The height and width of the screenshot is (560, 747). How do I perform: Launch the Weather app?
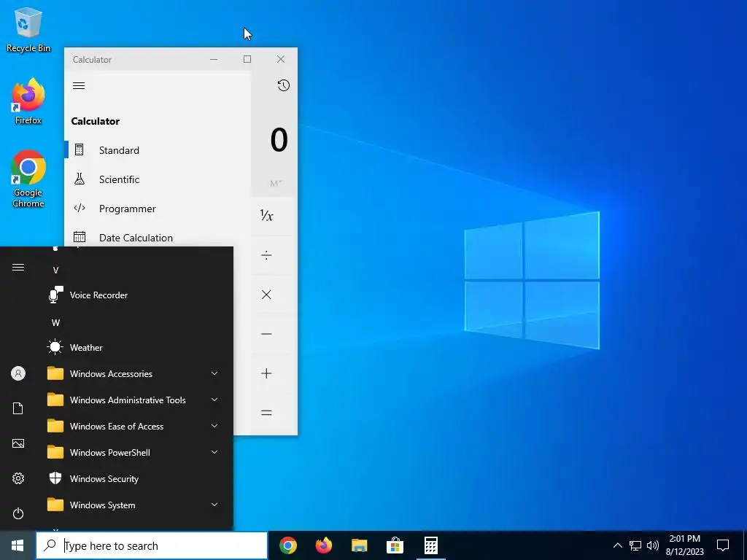click(135, 348)
